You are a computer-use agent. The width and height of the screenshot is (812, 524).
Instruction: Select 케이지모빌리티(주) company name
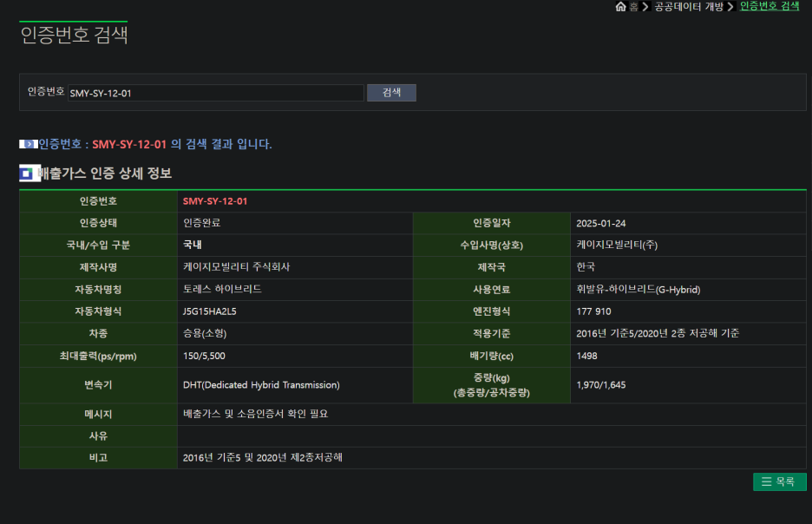[617, 245]
